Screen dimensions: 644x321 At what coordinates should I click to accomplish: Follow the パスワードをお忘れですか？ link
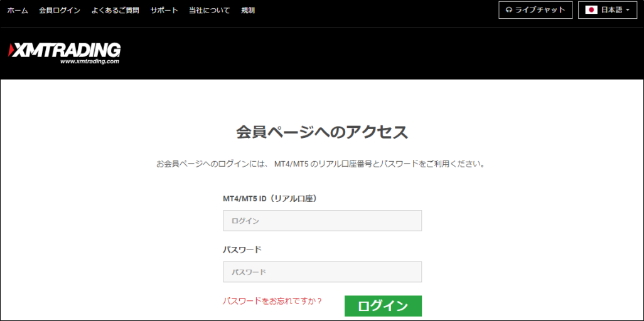tap(272, 301)
